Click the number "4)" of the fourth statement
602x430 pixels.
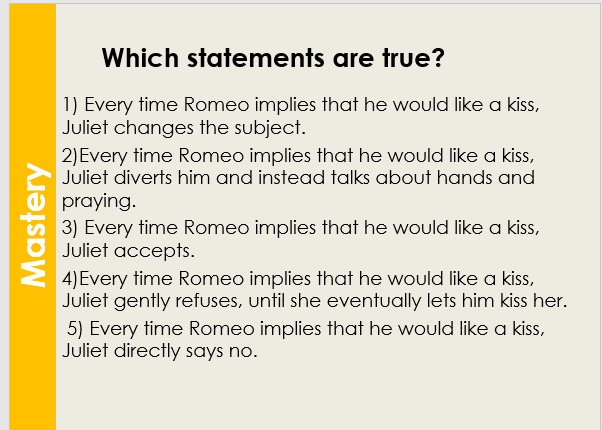pyautogui.click(x=70, y=276)
